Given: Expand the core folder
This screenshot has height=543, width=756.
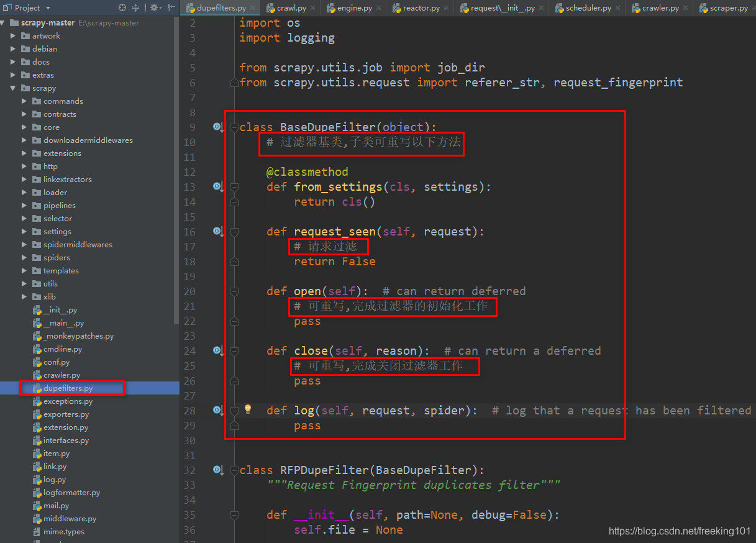Looking at the screenshot, I should pyautogui.click(x=24, y=127).
